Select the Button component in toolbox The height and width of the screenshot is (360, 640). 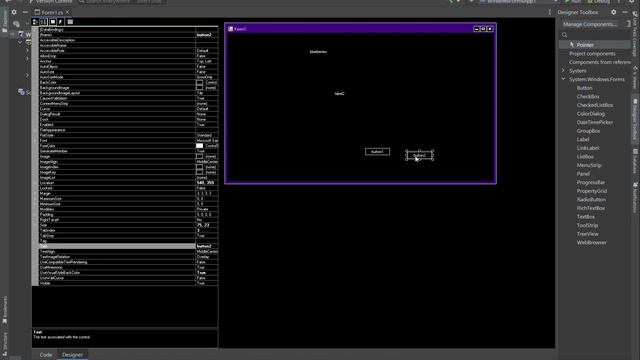584,88
